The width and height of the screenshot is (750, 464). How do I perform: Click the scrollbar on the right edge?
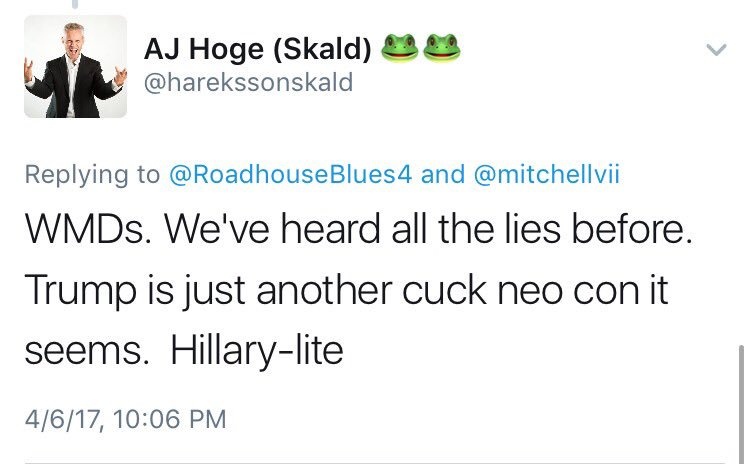click(x=740, y=400)
